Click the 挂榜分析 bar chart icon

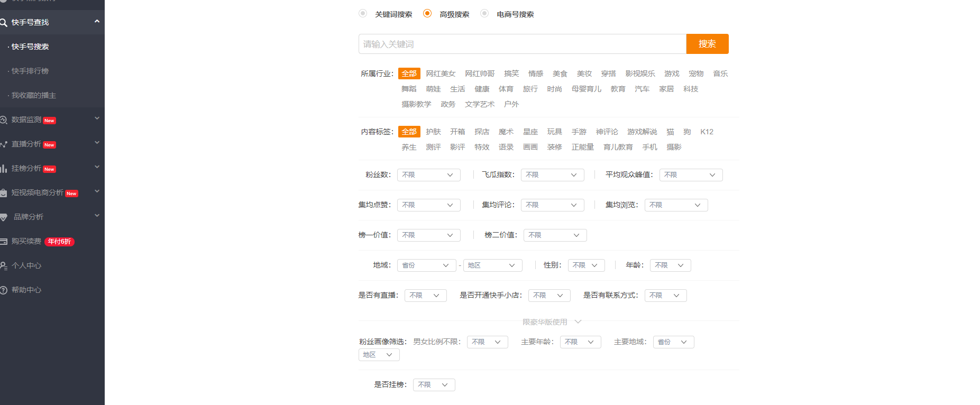(x=3, y=169)
